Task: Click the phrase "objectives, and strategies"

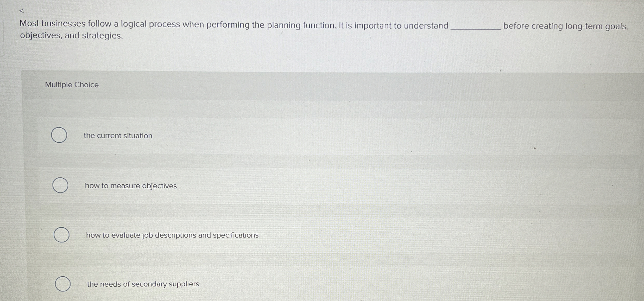Action: point(70,35)
